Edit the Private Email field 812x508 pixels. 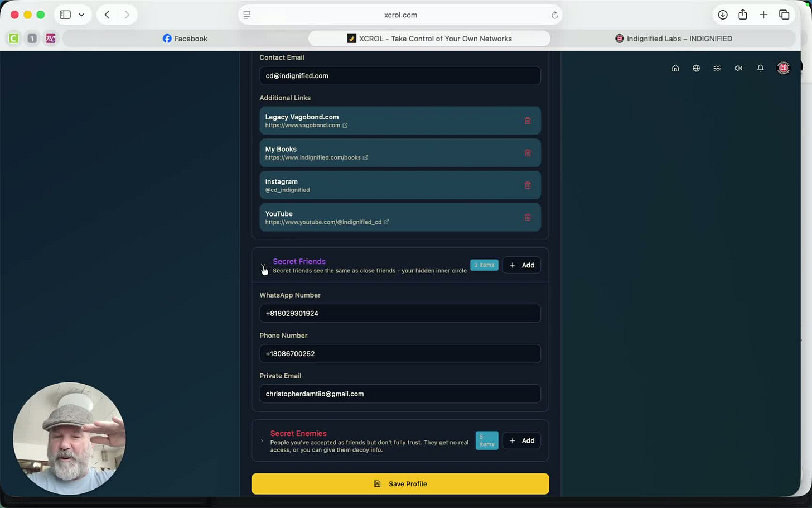click(x=400, y=394)
